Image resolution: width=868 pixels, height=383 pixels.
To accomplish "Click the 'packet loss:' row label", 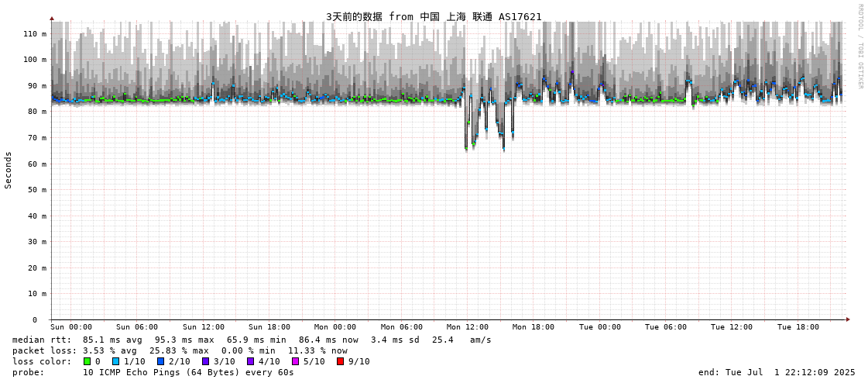I will point(43,351).
